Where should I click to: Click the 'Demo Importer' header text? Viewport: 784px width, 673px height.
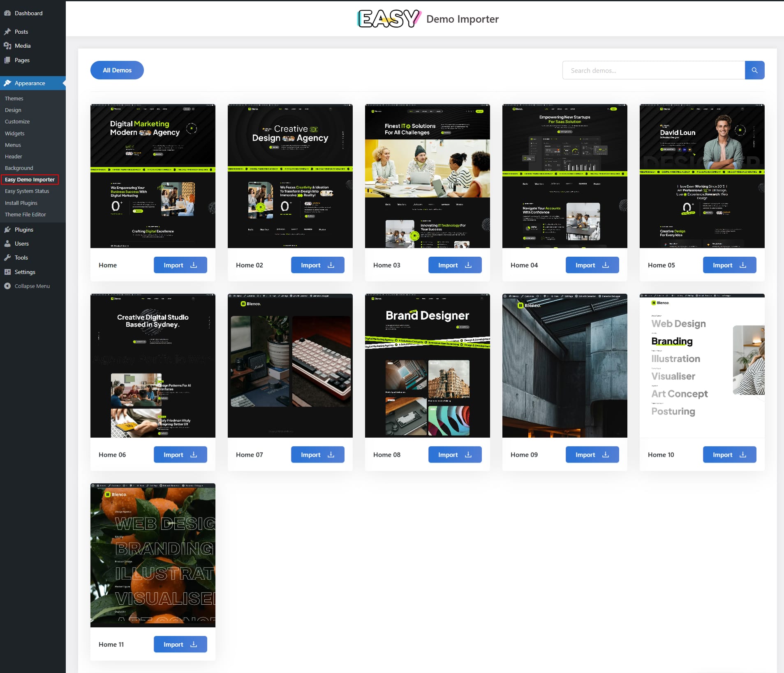tap(463, 19)
